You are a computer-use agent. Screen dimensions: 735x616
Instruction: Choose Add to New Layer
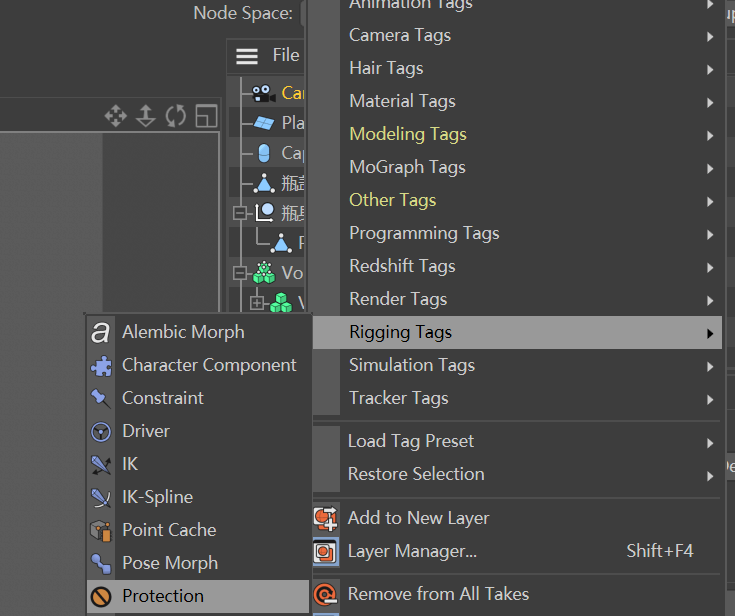coord(517,518)
